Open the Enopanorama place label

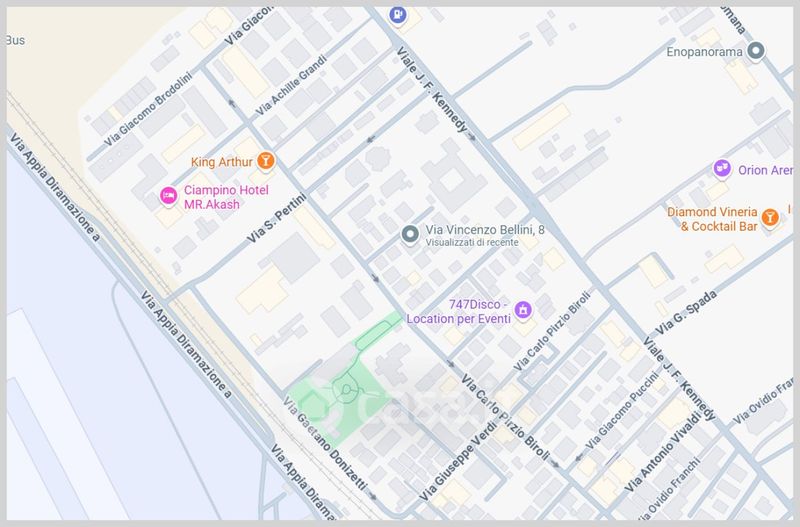point(704,52)
